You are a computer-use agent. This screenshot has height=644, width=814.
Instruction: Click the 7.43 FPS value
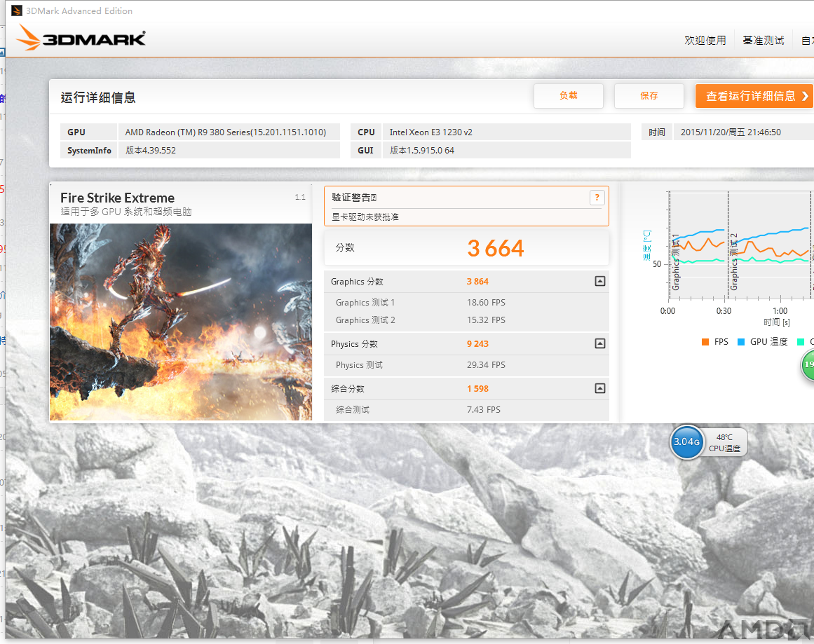point(483,409)
